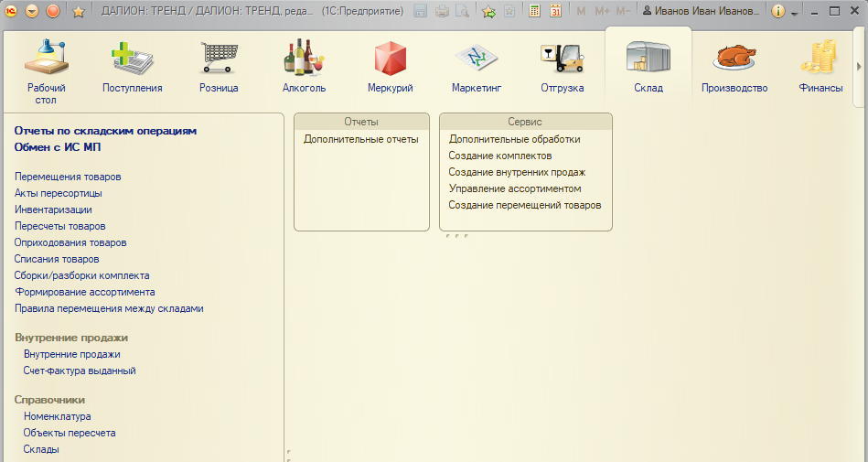Click the Print printer icon
Image resolution: width=868 pixels, height=462 pixels.
(x=442, y=11)
